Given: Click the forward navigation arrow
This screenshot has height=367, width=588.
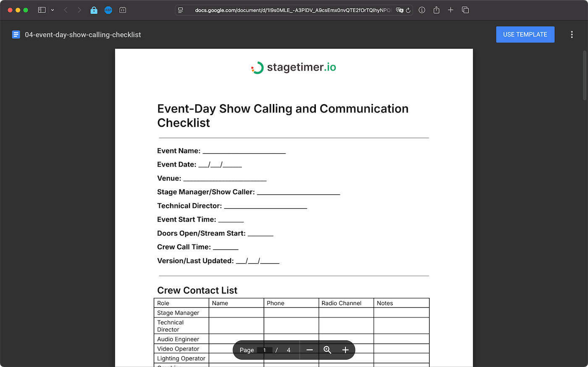Looking at the screenshot, I should (79, 10).
